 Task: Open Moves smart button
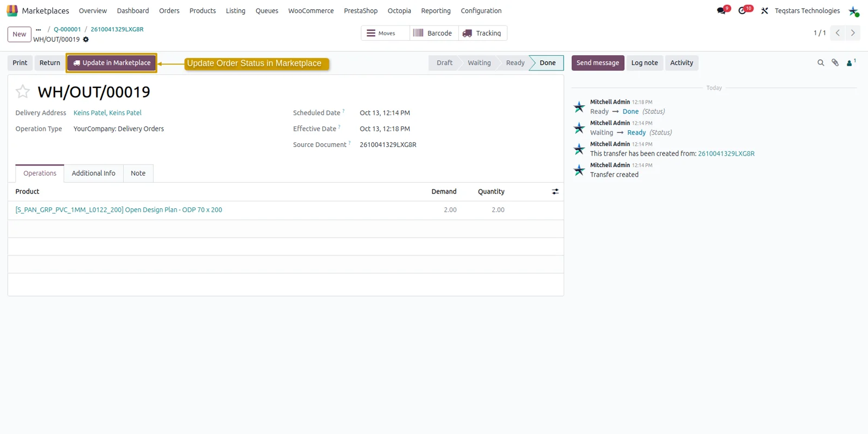click(x=386, y=33)
